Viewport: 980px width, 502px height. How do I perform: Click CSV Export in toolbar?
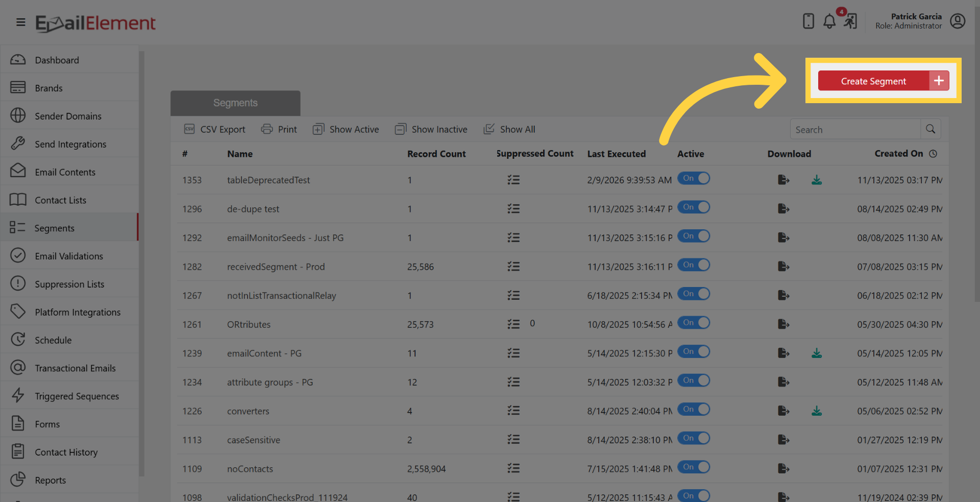click(x=214, y=129)
